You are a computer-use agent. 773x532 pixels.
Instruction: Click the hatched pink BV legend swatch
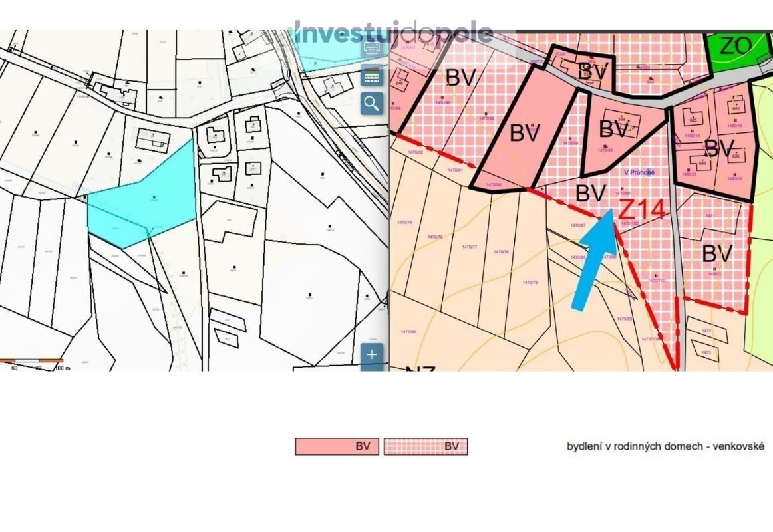coord(426,446)
